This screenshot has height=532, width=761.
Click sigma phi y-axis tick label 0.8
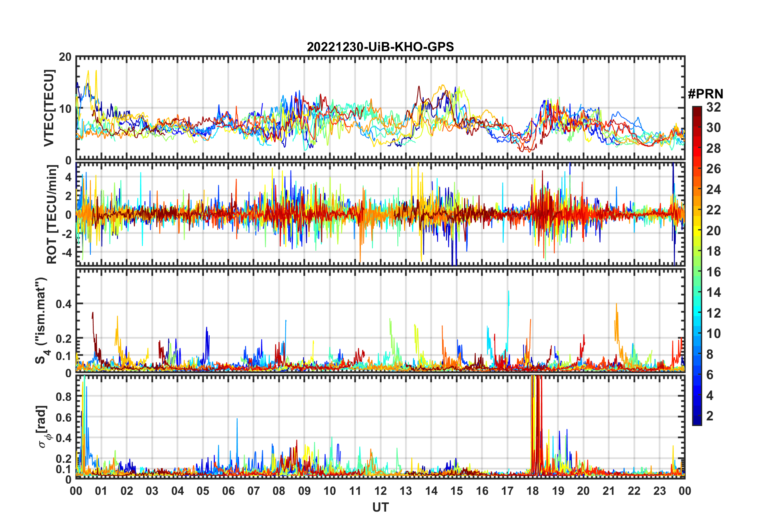[64, 397]
